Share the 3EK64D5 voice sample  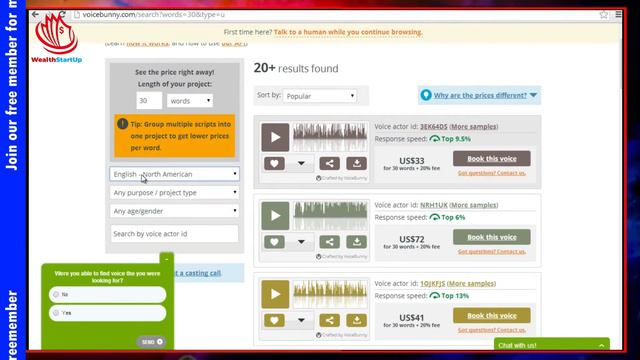329,164
